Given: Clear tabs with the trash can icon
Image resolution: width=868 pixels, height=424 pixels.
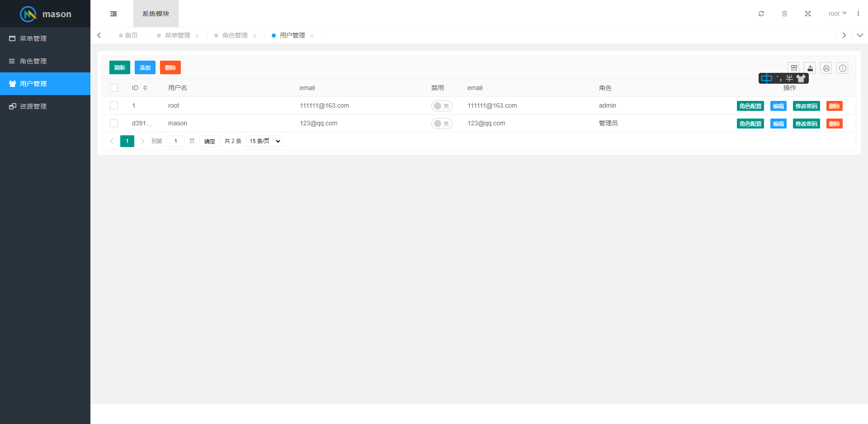Looking at the screenshot, I should [x=784, y=14].
